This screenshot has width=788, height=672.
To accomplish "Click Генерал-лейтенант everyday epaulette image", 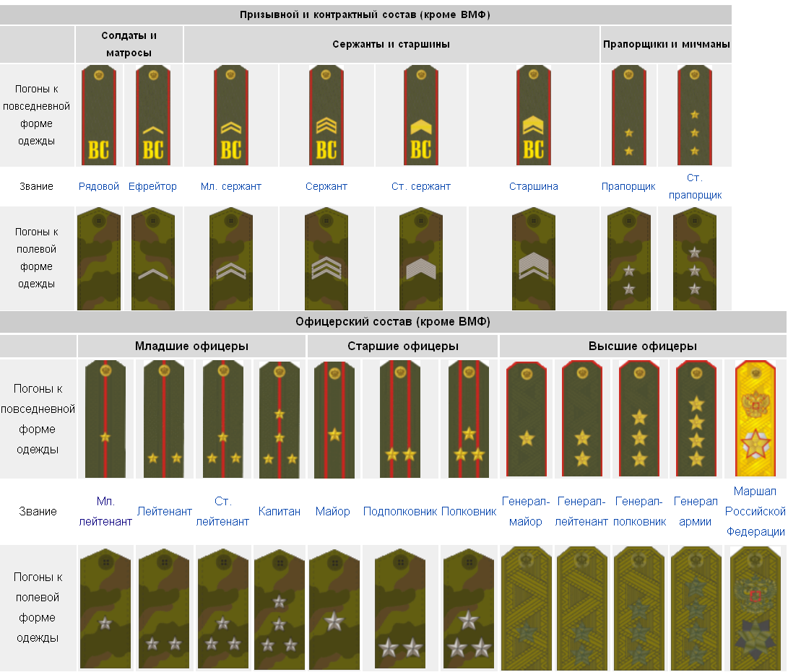I will pos(582,419).
